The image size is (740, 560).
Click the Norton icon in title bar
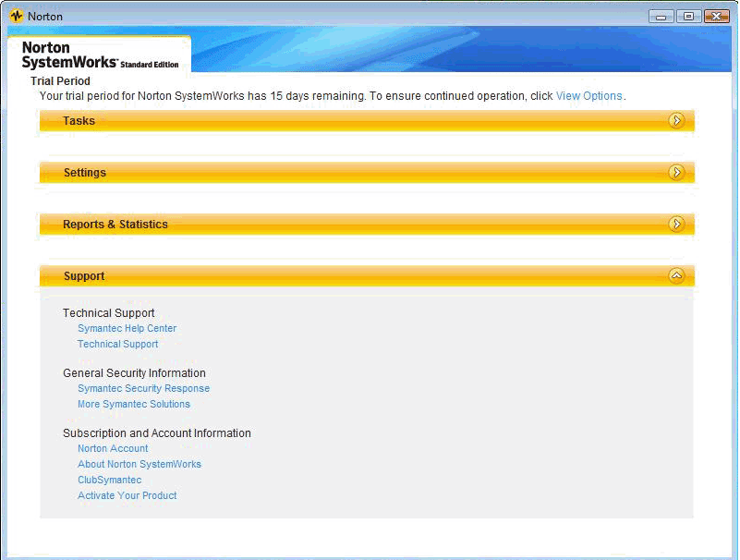click(x=16, y=17)
